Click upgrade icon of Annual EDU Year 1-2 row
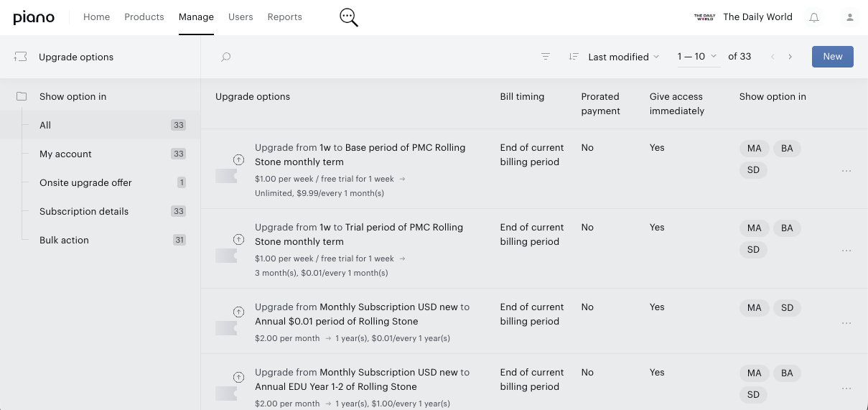 coord(239,377)
